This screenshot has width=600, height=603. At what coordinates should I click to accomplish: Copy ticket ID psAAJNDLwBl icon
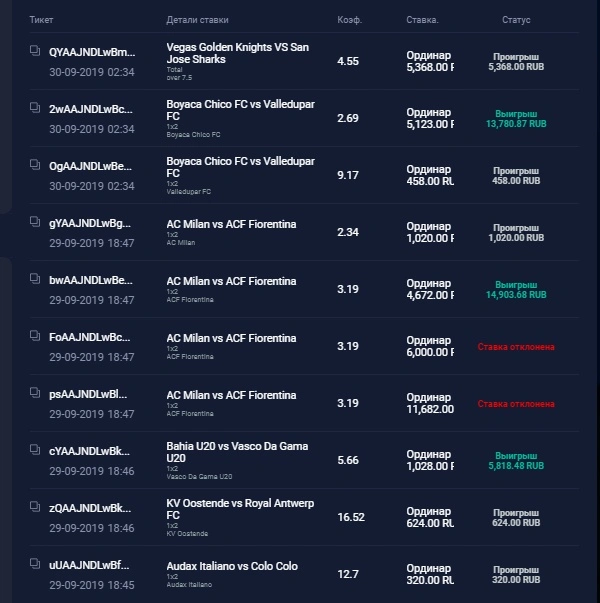point(35,392)
